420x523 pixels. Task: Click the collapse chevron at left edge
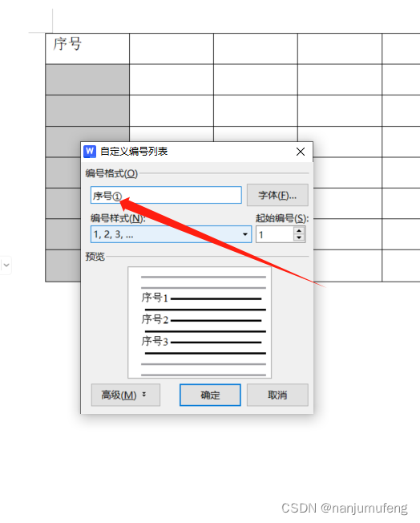(x=6, y=266)
